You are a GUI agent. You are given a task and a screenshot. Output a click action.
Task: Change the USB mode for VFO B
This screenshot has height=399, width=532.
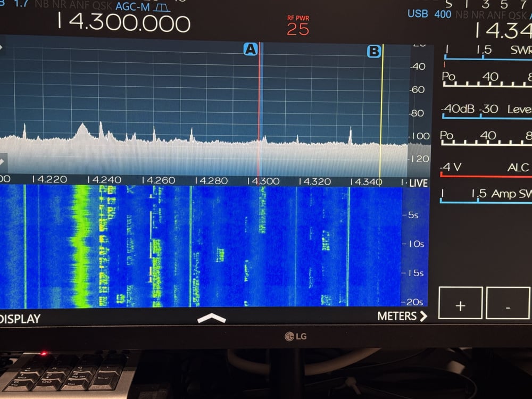(x=418, y=14)
